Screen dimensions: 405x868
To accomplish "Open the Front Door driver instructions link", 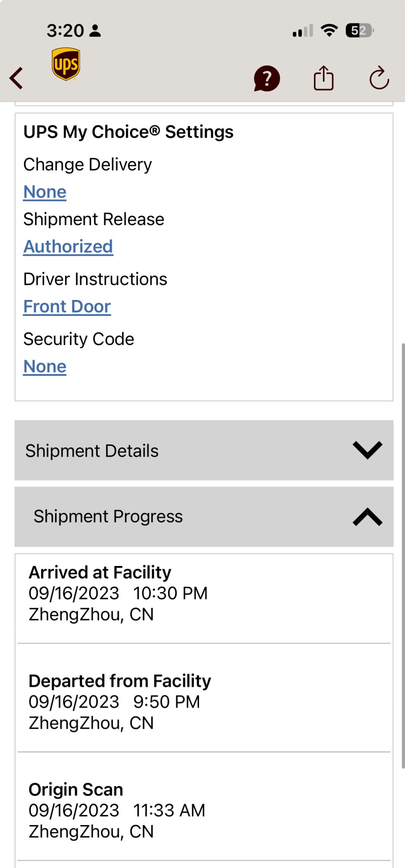I will click(67, 306).
